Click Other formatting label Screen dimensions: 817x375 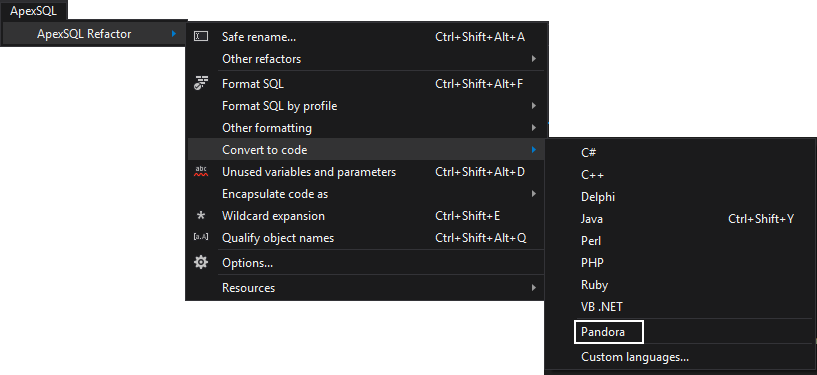(x=267, y=128)
